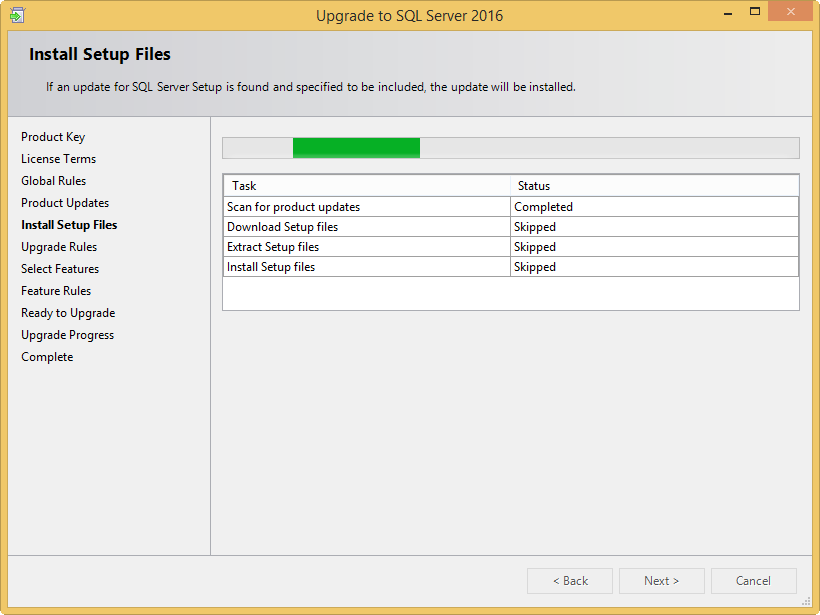Select the 'Download Setup files' task row
The height and width of the screenshot is (615, 820).
click(511, 226)
